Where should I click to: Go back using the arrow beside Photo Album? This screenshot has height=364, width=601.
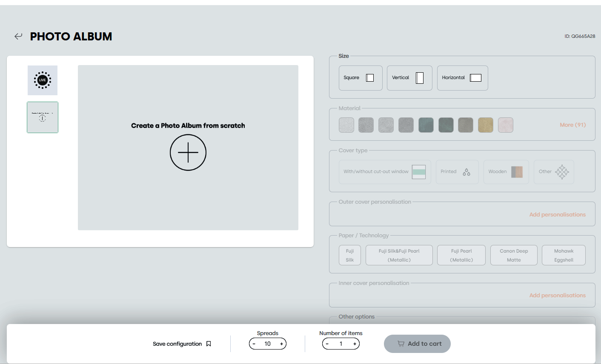18,36
